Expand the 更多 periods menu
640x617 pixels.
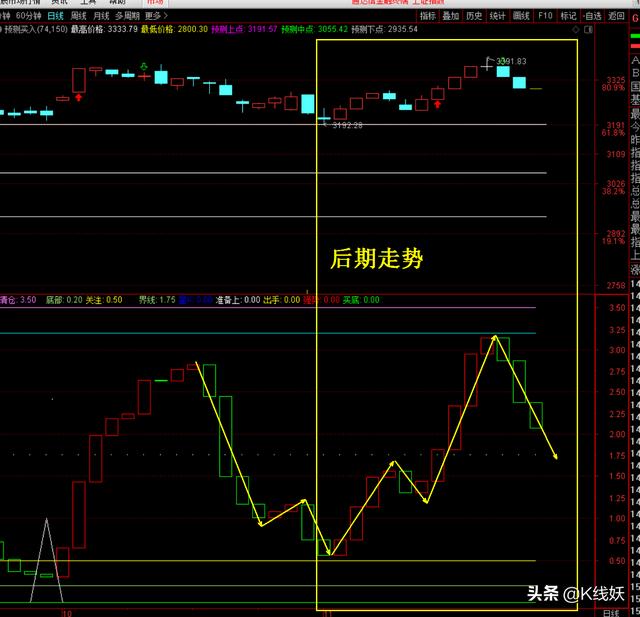[x=157, y=16]
